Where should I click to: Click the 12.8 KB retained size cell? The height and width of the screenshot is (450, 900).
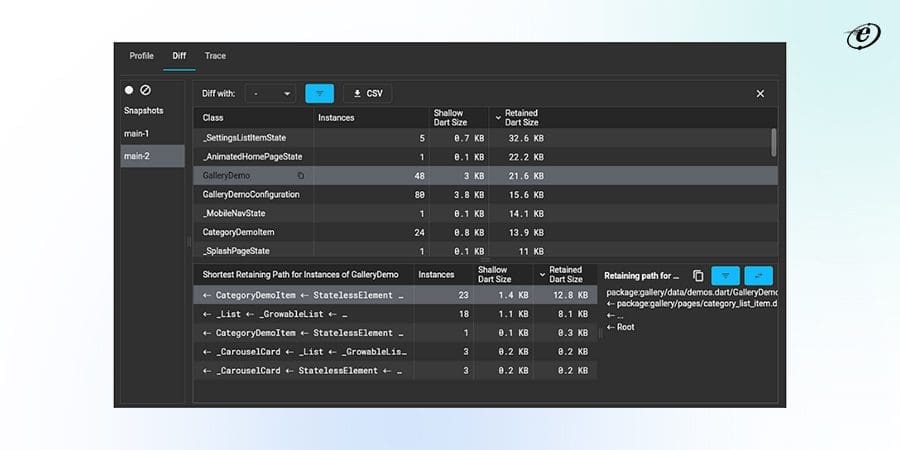570,295
